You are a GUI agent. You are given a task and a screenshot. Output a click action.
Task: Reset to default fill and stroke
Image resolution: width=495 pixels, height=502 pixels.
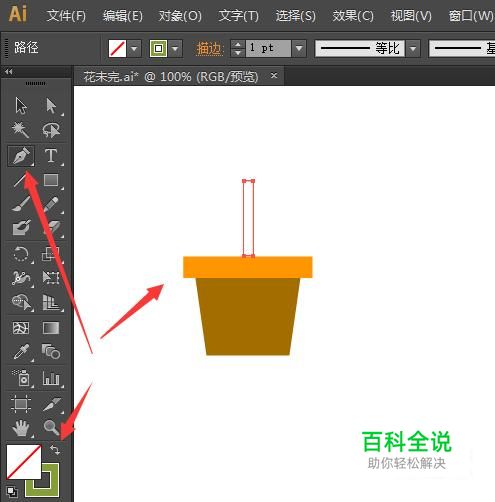pyautogui.click(x=12, y=492)
